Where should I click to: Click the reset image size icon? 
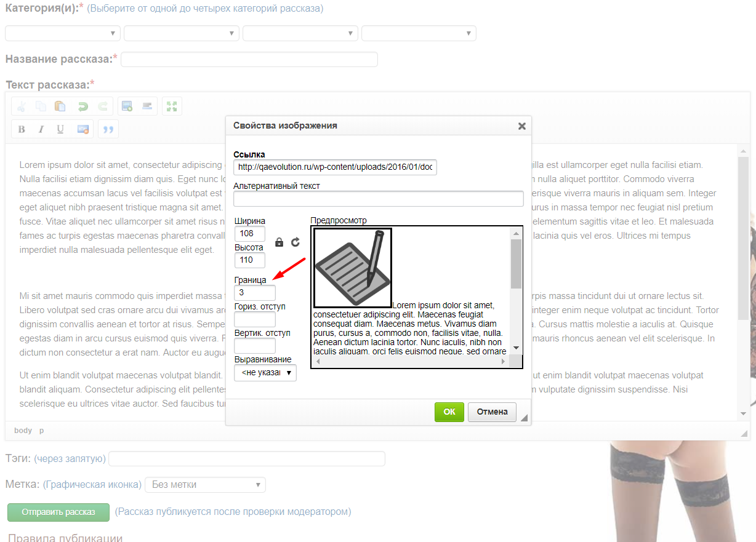tap(296, 242)
